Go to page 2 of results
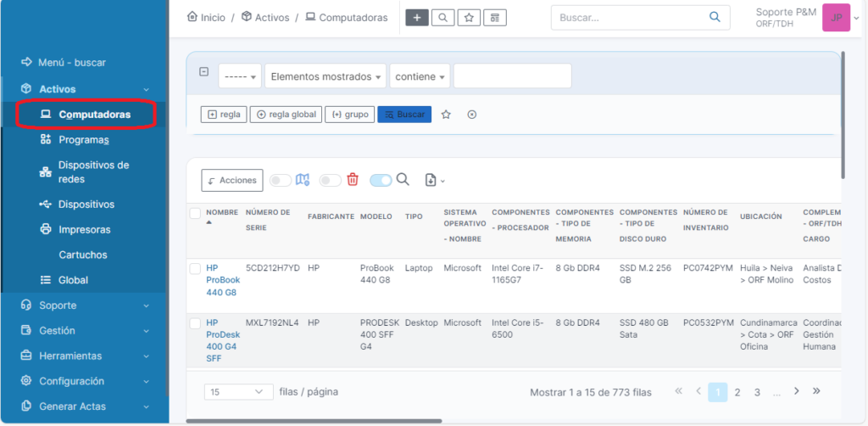 tap(737, 392)
